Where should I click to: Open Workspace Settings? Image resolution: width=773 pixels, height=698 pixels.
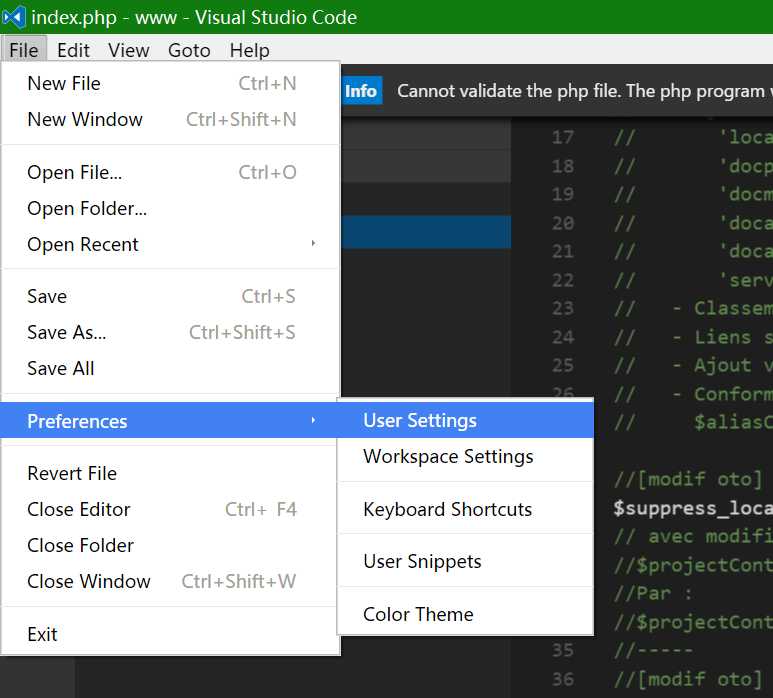465,456
